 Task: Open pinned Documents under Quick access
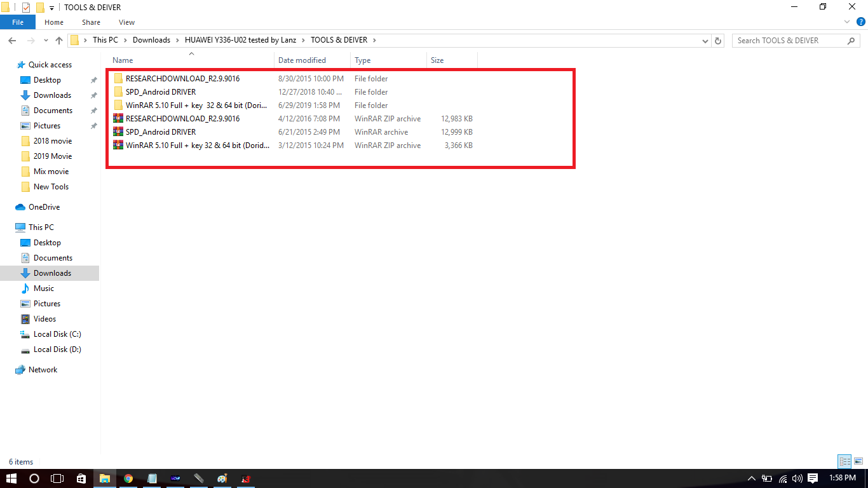point(53,111)
